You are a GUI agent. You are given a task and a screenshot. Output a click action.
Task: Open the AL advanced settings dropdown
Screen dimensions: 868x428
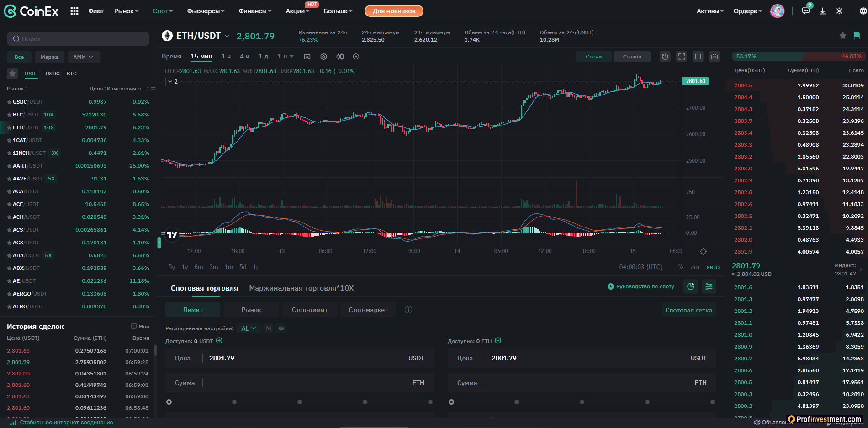[249, 328]
